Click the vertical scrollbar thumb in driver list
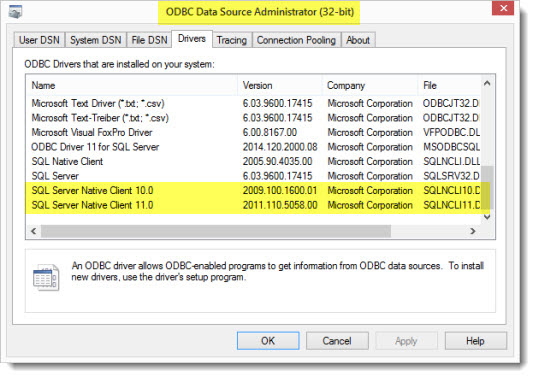The width and height of the screenshot is (535, 378). click(x=487, y=188)
